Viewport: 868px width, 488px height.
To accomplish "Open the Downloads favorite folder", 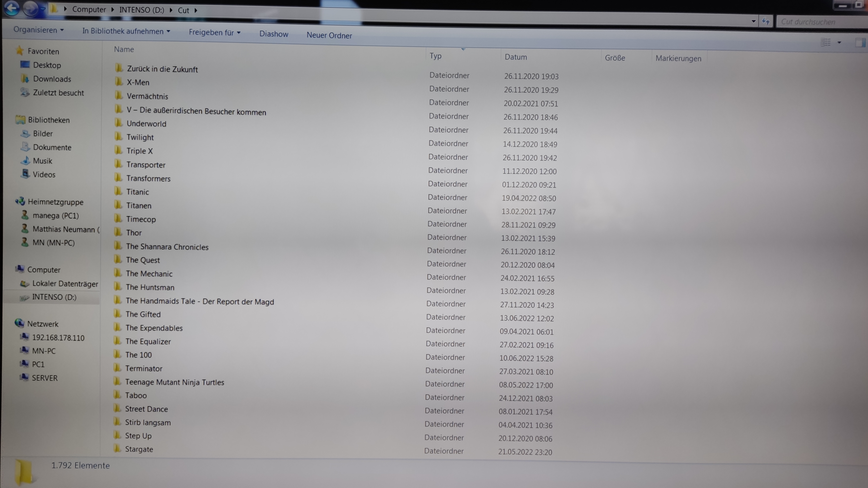I will point(52,79).
